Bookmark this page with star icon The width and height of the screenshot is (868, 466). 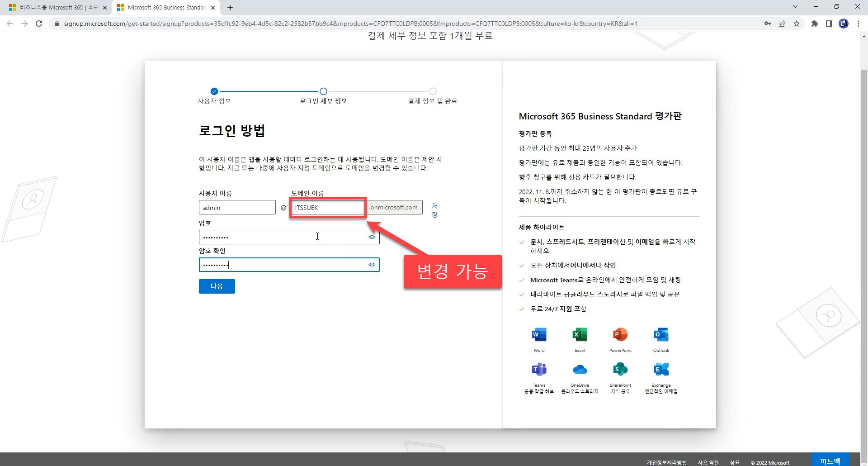797,24
